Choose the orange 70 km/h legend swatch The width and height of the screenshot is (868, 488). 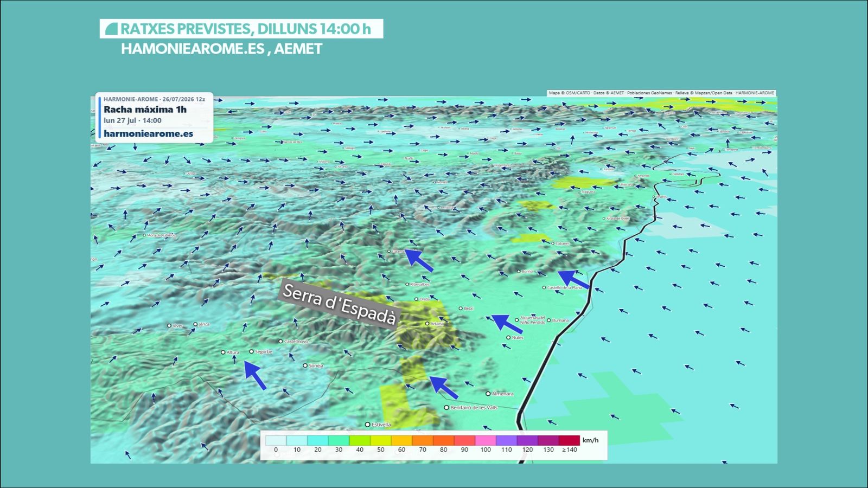tap(423, 440)
